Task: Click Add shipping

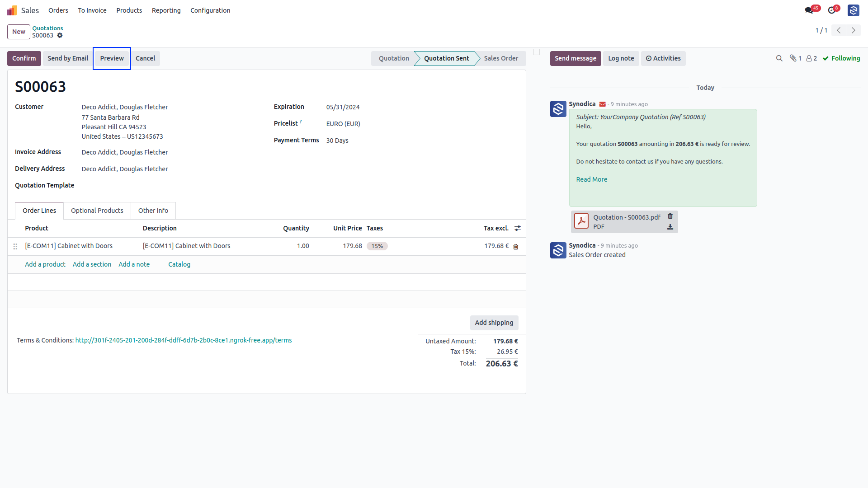Action: pyautogui.click(x=494, y=323)
